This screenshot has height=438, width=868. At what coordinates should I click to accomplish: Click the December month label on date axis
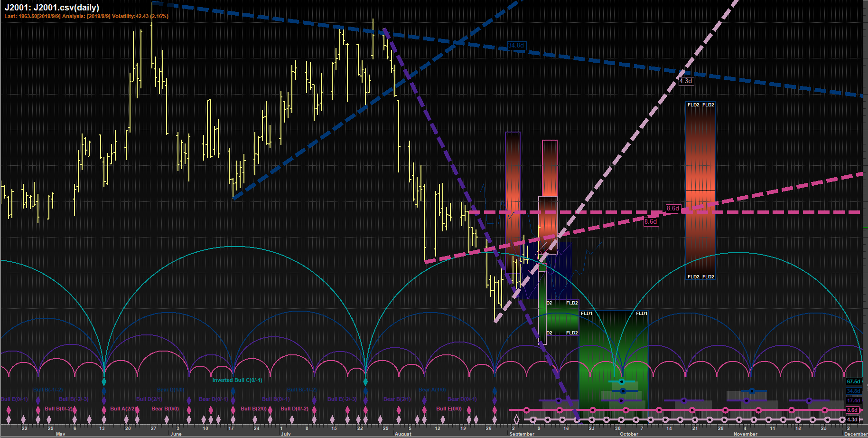[856, 434]
